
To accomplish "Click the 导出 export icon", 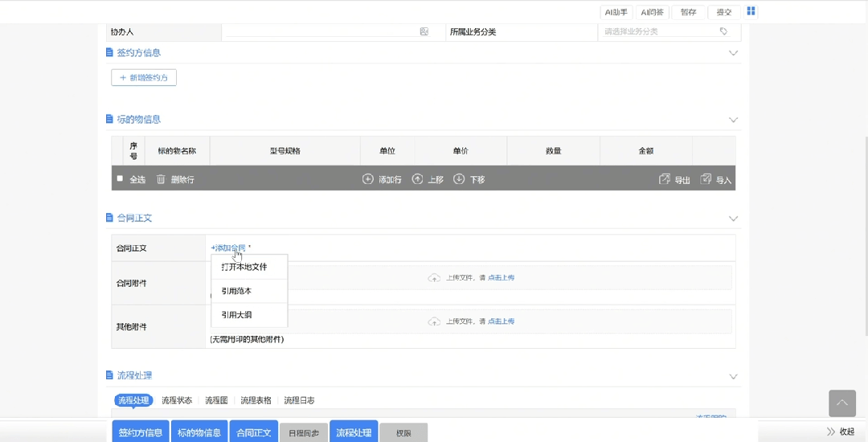I will click(665, 179).
